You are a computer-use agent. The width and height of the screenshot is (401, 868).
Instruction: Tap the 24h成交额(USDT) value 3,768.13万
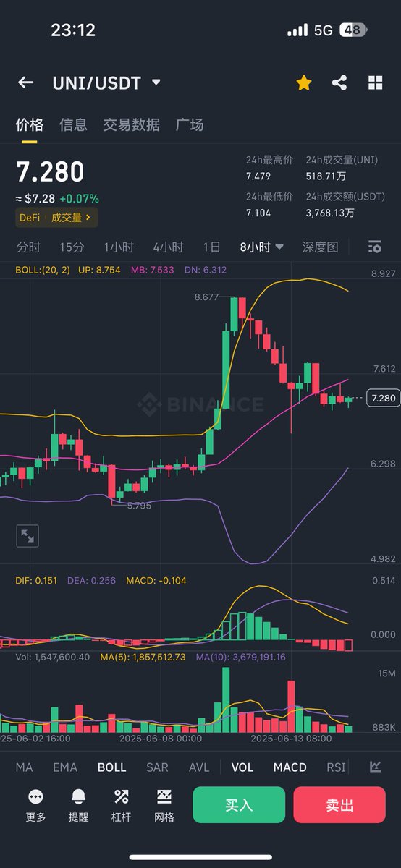[x=330, y=213]
